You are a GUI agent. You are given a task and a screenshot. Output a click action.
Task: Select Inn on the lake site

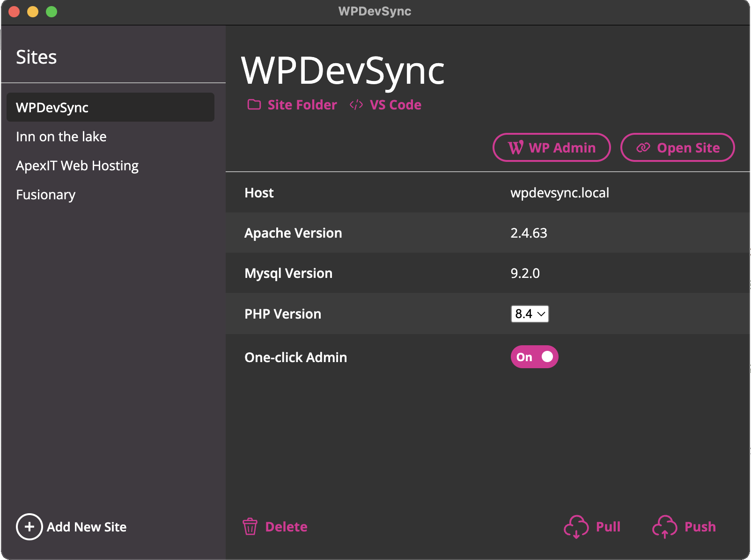tap(110, 136)
